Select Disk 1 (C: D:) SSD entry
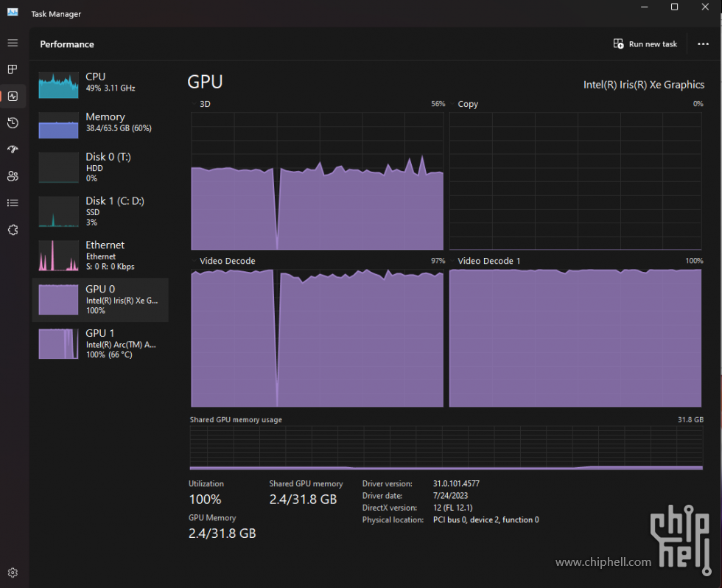 [100, 211]
